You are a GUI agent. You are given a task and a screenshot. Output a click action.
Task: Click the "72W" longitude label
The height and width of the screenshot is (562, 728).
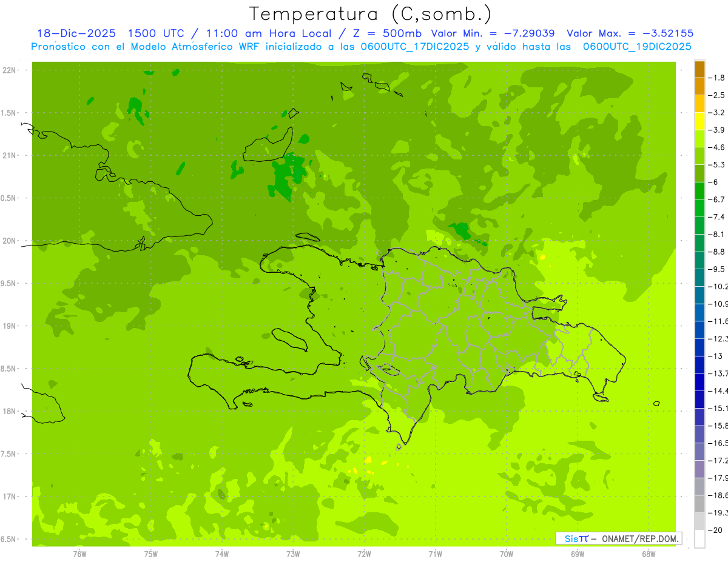(364, 554)
